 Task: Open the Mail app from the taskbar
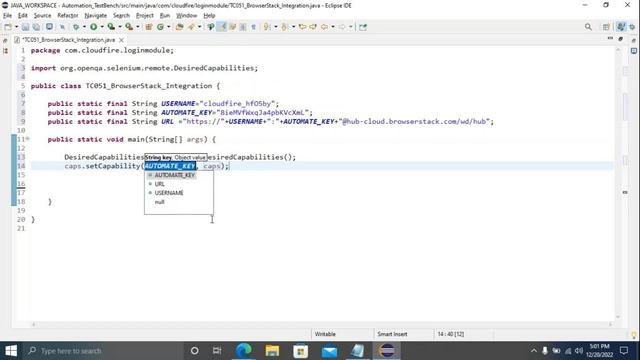(x=329, y=351)
